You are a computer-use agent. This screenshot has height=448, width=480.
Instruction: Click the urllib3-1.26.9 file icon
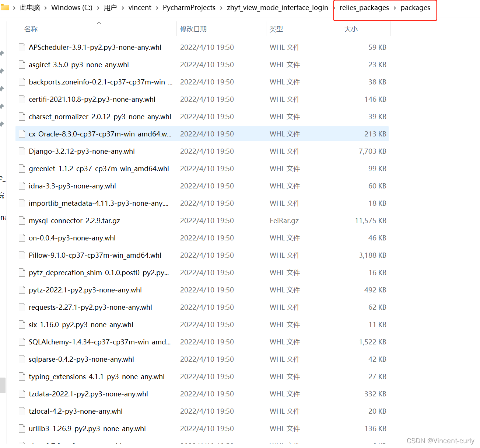(x=22, y=428)
